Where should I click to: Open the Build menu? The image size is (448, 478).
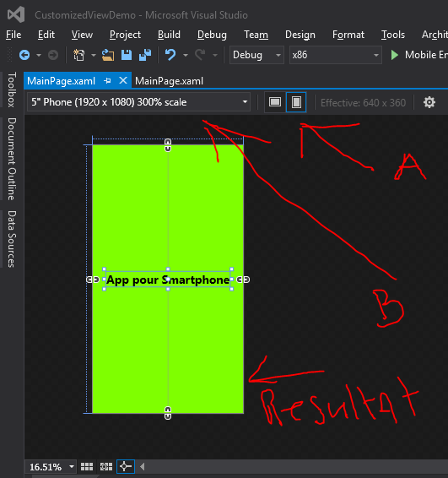point(169,35)
